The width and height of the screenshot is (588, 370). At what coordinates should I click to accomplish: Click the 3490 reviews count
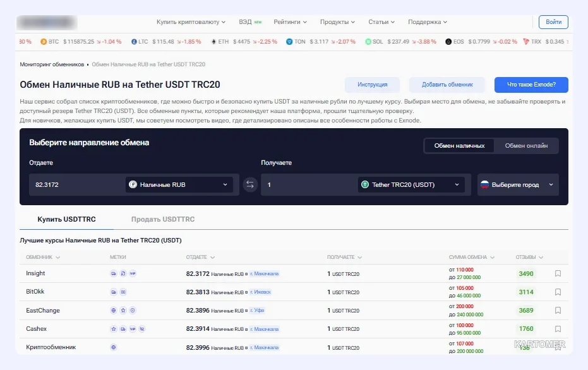(x=525, y=273)
